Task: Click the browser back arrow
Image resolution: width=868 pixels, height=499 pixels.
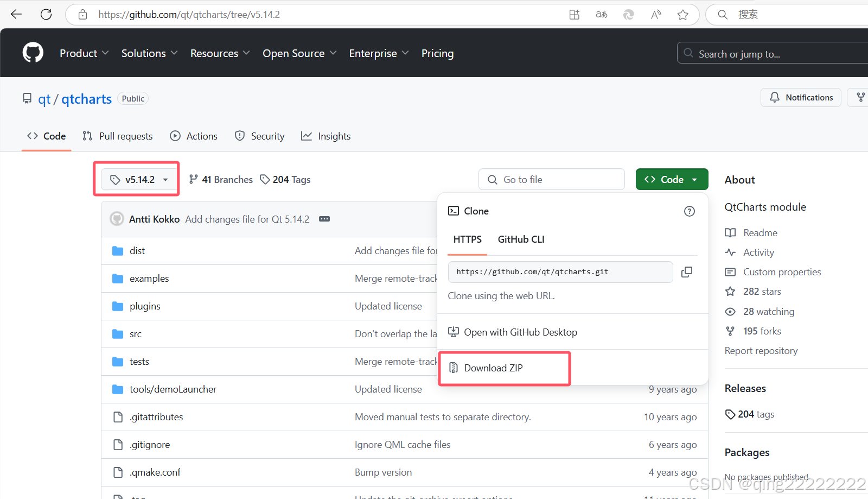Action: (x=16, y=15)
